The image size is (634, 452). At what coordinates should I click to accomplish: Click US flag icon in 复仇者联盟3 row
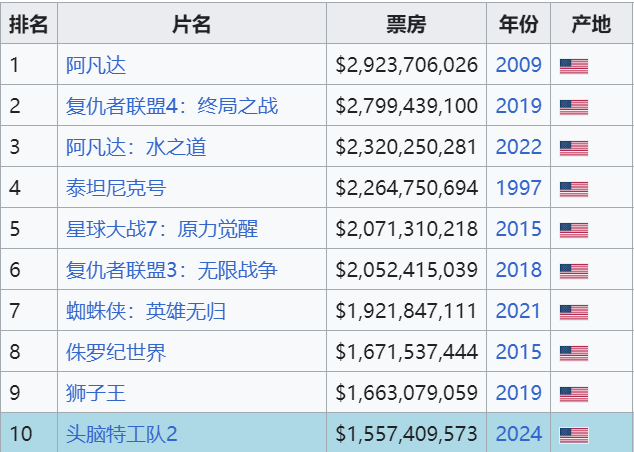click(x=574, y=271)
